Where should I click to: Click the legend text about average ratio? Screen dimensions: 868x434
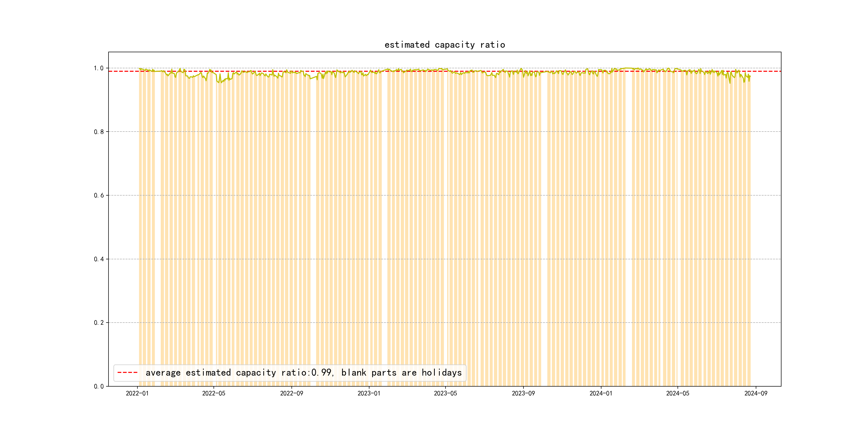(x=303, y=373)
